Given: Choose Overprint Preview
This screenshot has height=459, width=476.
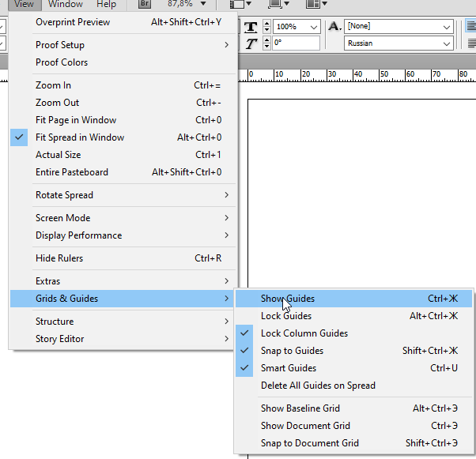Looking at the screenshot, I should (x=123, y=22).
